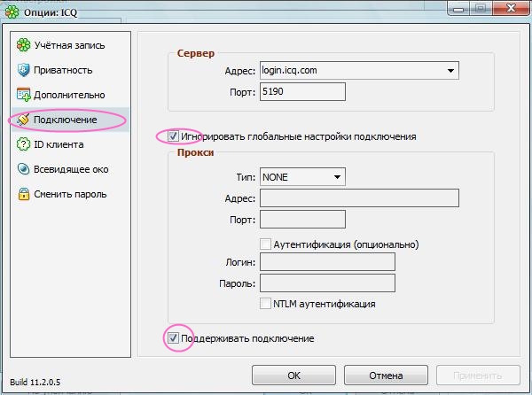Image resolution: width=532 pixels, height=395 pixels.
Task: Click the plug icon beside Подключение
Action: [23, 120]
